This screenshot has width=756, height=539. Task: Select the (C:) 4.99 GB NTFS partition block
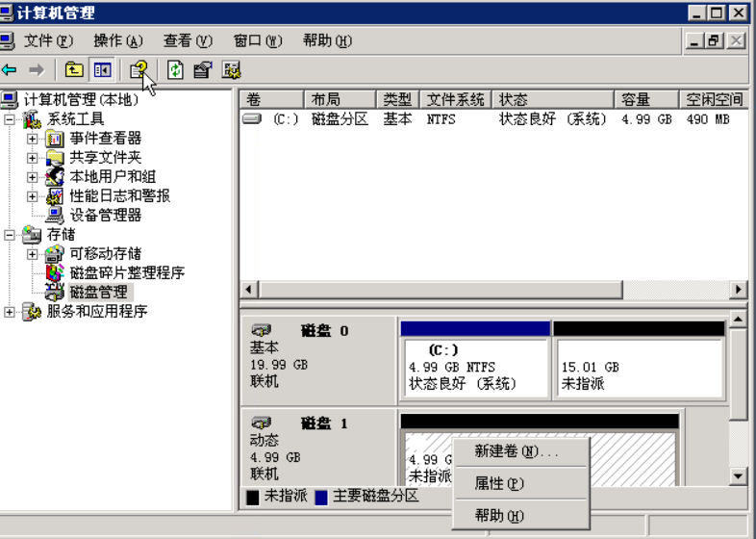[475, 361]
